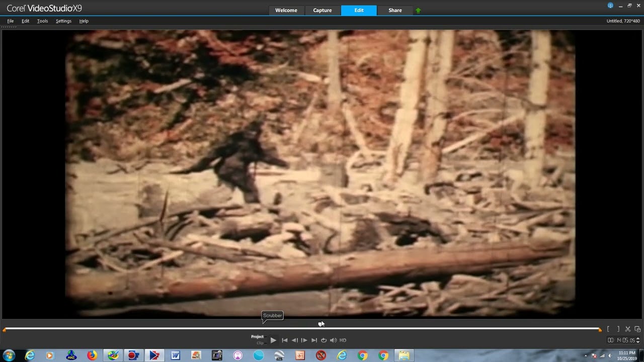Adjust timecode with the stepper arrows
Screen dimensions: 644x362
[x=638, y=340]
